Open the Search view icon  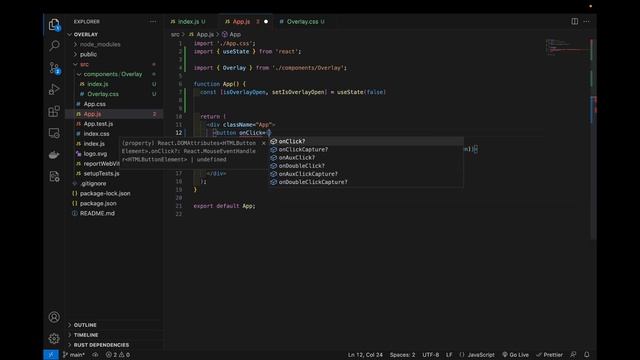[54, 46]
